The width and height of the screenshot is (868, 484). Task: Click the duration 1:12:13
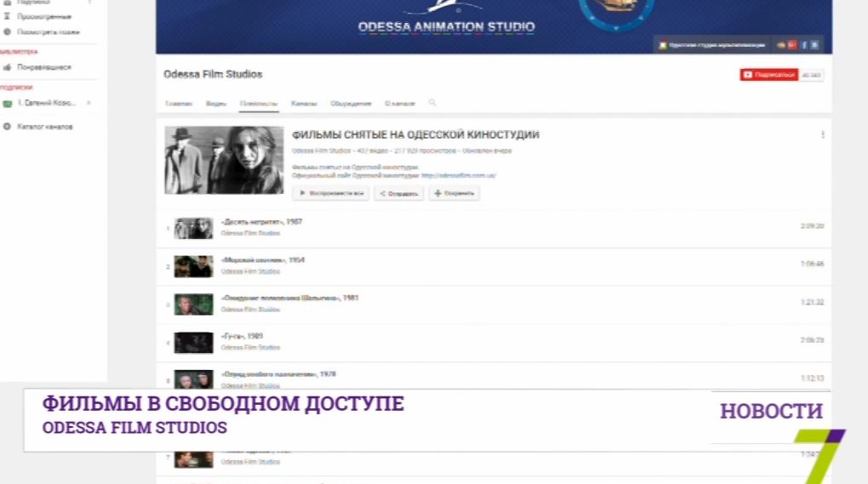(812, 379)
